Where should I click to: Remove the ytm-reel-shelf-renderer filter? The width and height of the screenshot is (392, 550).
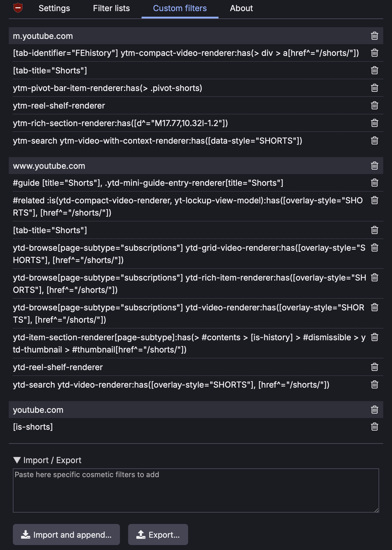coord(375,106)
